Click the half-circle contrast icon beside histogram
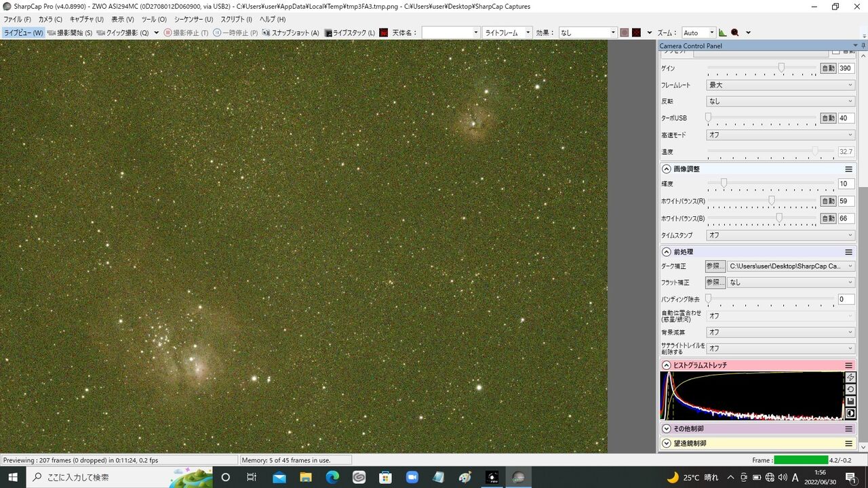Image resolution: width=868 pixels, height=488 pixels. (x=851, y=413)
